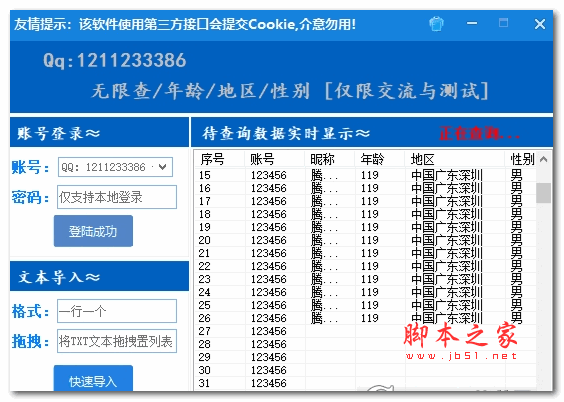Select row with 序号 29
This screenshot has width=564, height=402.
coord(365,357)
